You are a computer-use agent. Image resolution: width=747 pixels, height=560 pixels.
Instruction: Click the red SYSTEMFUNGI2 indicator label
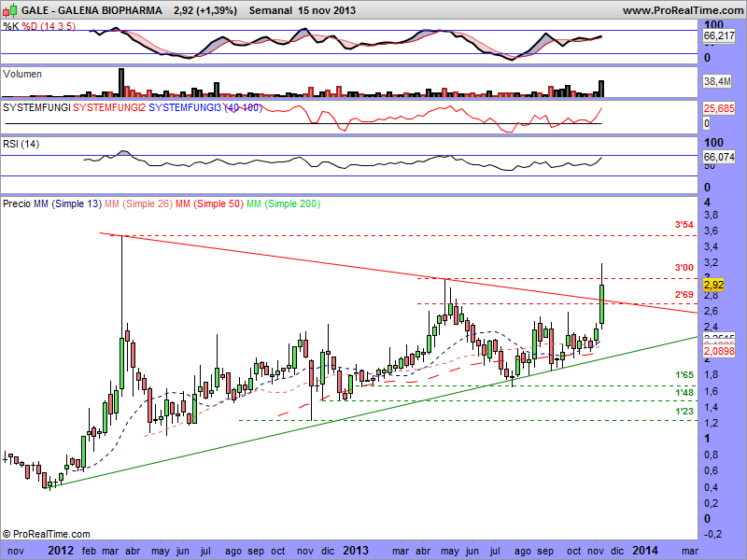pos(109,107)
